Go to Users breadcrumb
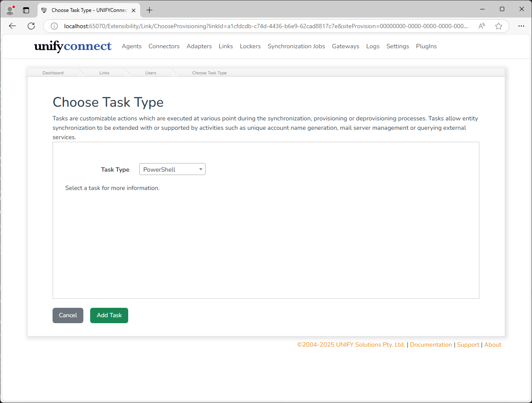Viewport: 532px width, 403px height. 151,73
